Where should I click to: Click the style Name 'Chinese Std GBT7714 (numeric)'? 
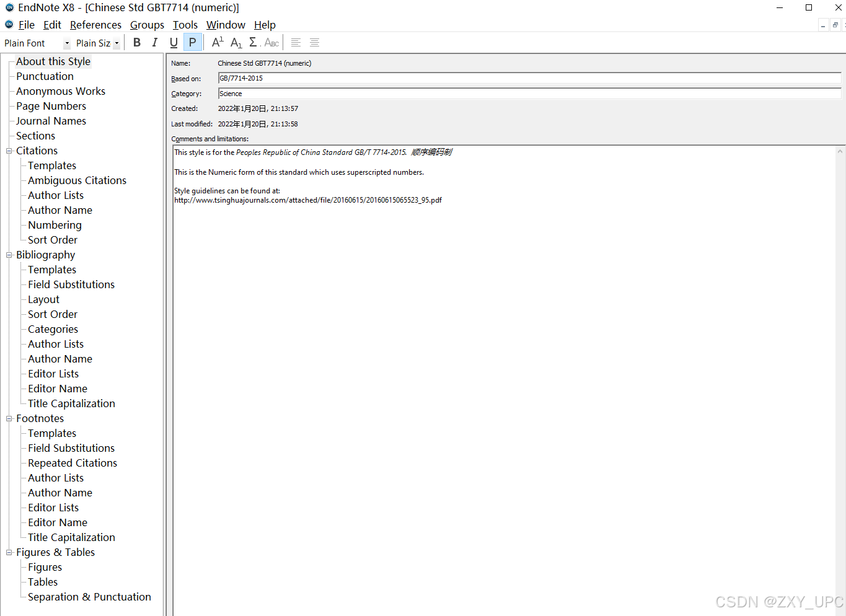tap(265, 63)
